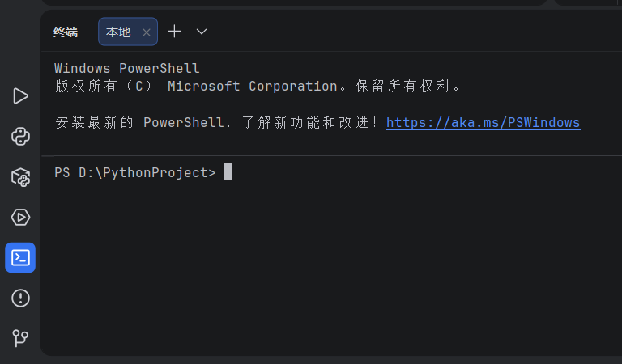Place cursor at the PowerShell prompt block
This screenshot has width=622, height=364.
pyautogui.click(x=228, y=171)
